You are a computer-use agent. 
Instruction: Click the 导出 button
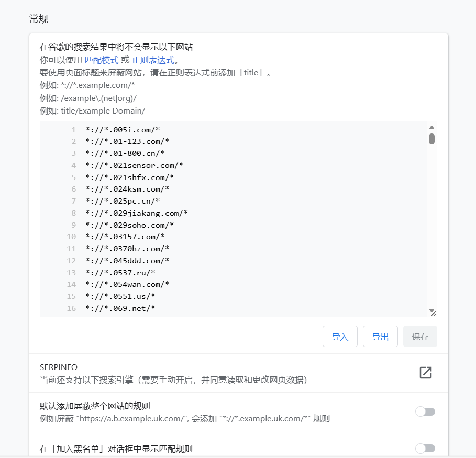click(x=380, y=337)
